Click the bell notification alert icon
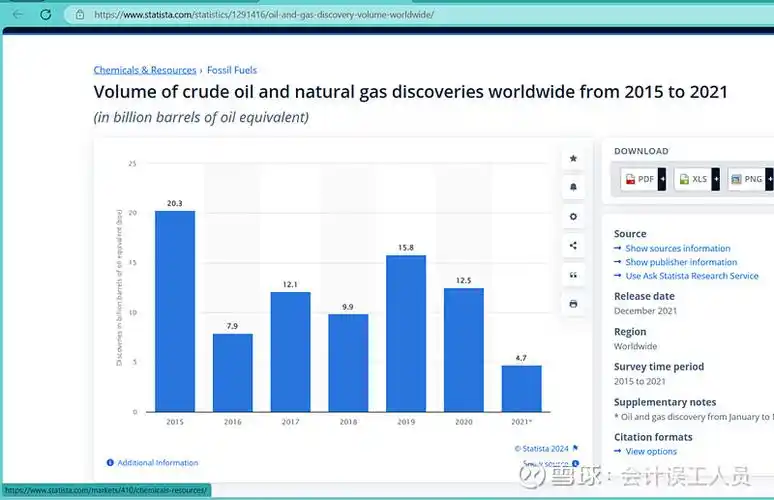 pyautogui.click(x=573, y=187)
